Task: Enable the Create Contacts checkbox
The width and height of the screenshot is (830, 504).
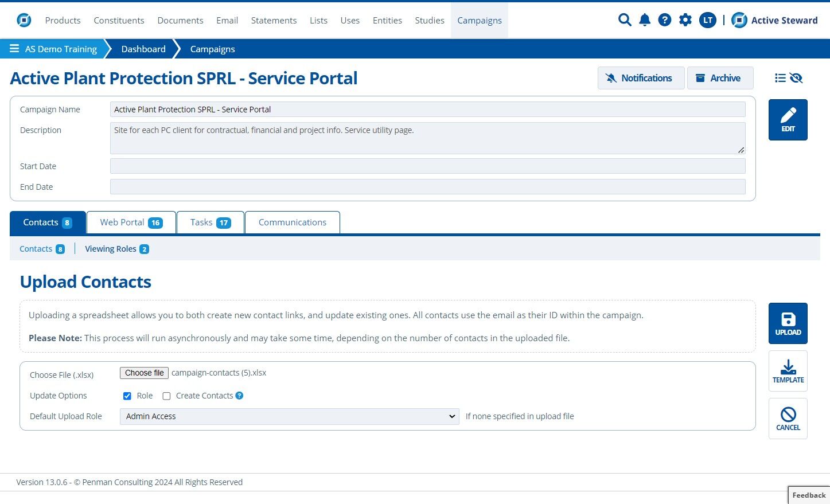Action: pyautogui.click(x=167, y=396)
